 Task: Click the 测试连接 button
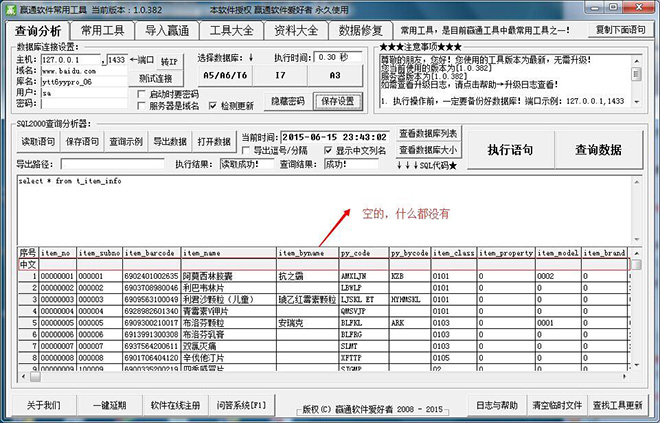[155, 79]
